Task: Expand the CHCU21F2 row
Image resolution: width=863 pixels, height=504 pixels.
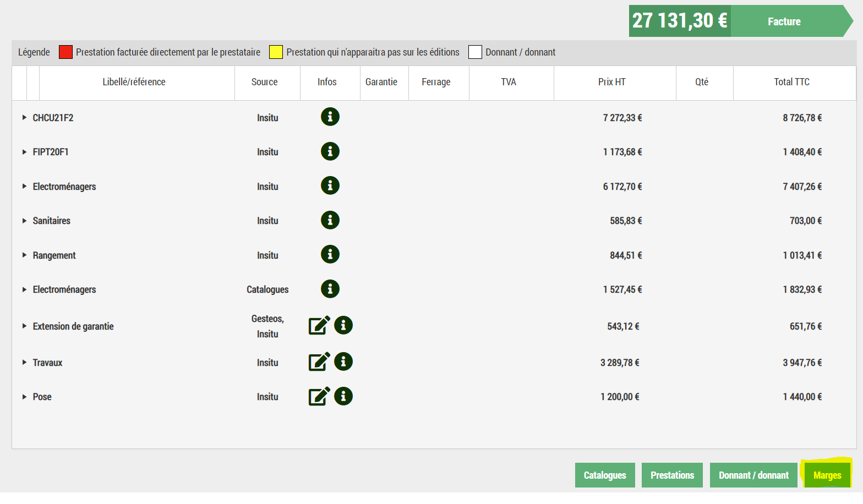Action: pos(24,118)
